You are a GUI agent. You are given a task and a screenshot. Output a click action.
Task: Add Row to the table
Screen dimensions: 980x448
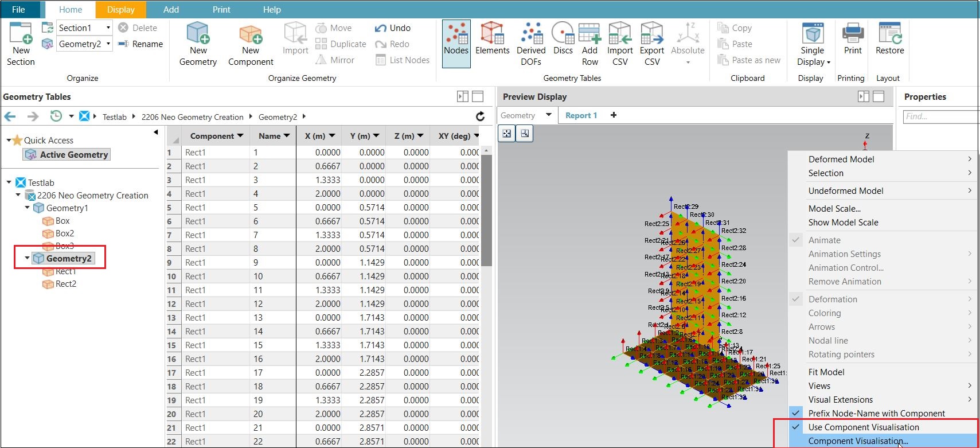pyautogui.click(x=589, y=44)
